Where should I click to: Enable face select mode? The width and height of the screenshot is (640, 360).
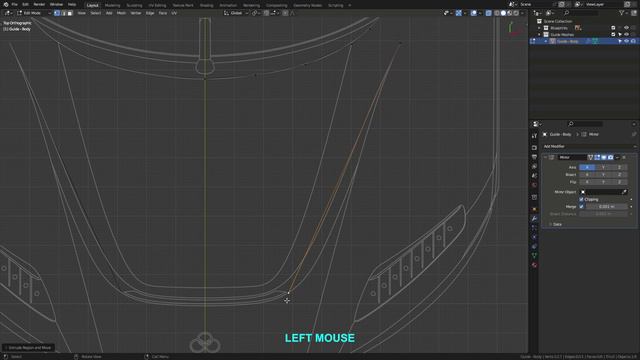tap(70, 13)
